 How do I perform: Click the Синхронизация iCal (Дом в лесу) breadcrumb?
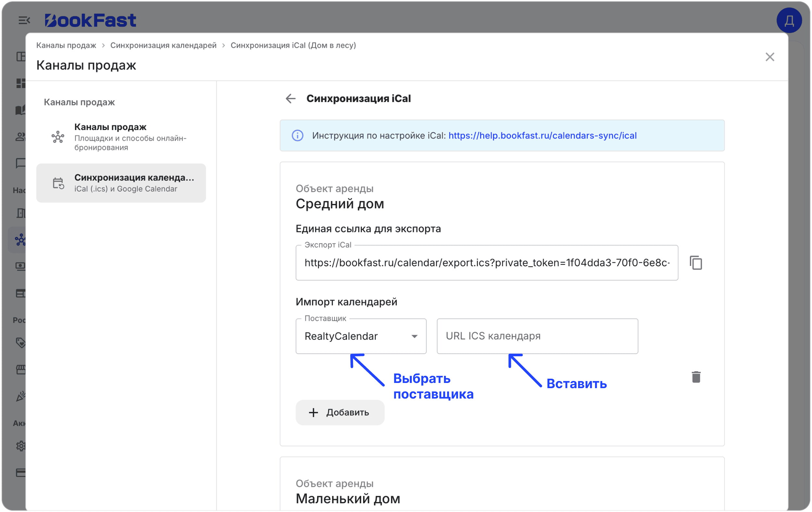pos(293,45)
